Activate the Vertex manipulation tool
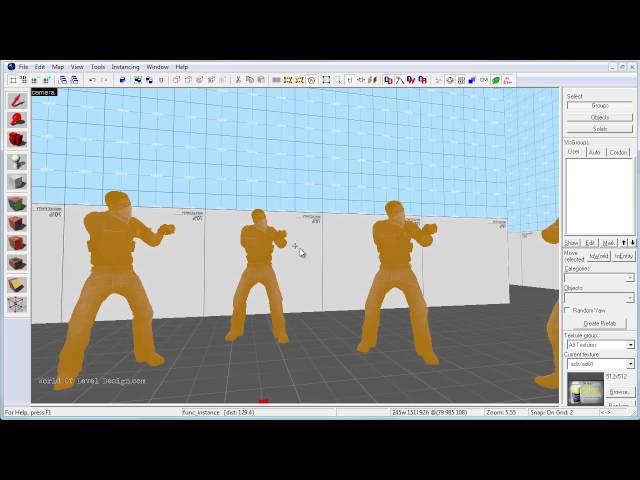 pos(17,304)
